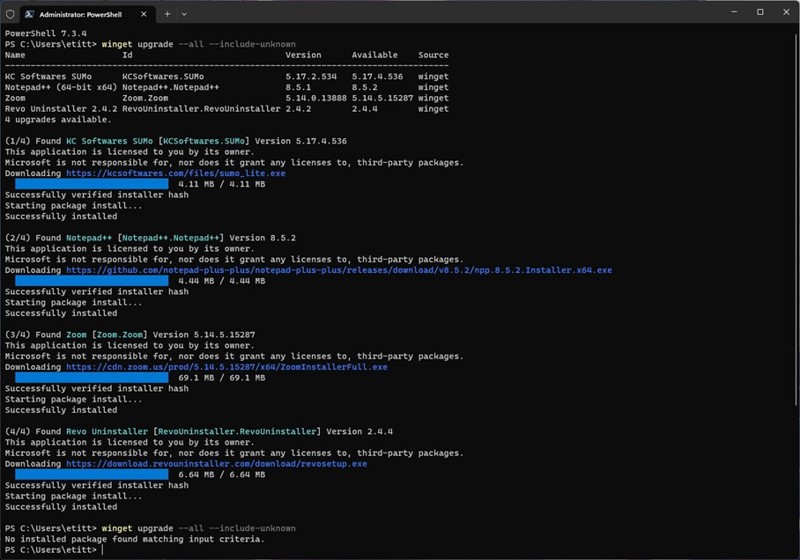
Task: Open the revouninstaller.com revosetup.exe link
Action: coord(216,464)
